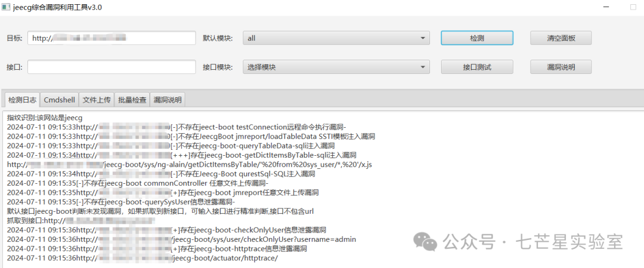The width and height of the screenshot is (644, 268).
Task: Click log line 存在jeecg-boot-getDictItemsByTable-sqli注入漏洞
Action: (x=181, y=155)
